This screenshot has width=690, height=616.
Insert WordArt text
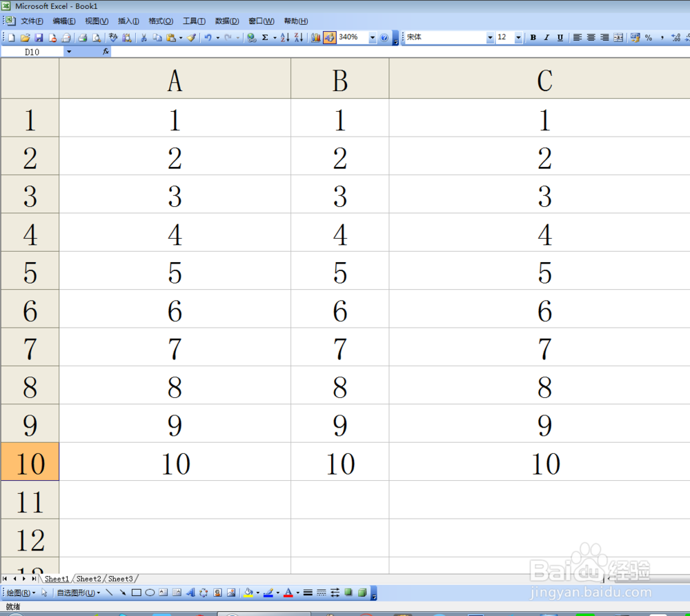pyautogui.click(x=190, y=593)
